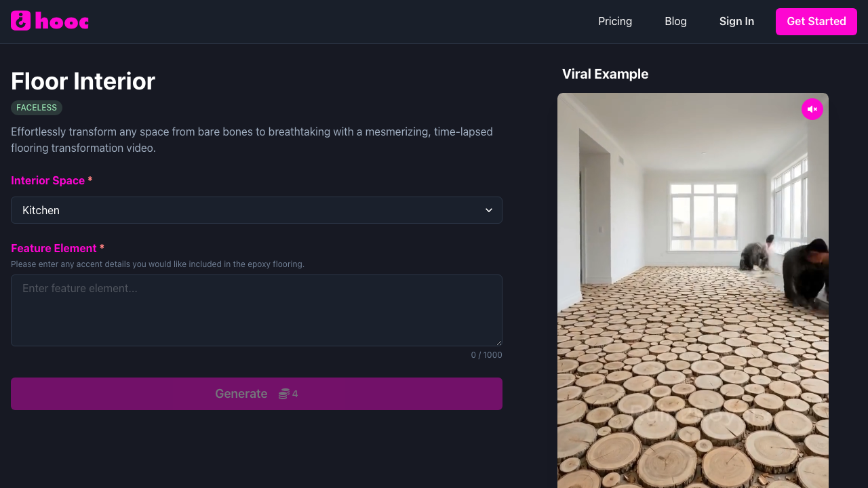Open the Pricing page
The height and width of the screenshot is (488, 868).
(615, 22)
